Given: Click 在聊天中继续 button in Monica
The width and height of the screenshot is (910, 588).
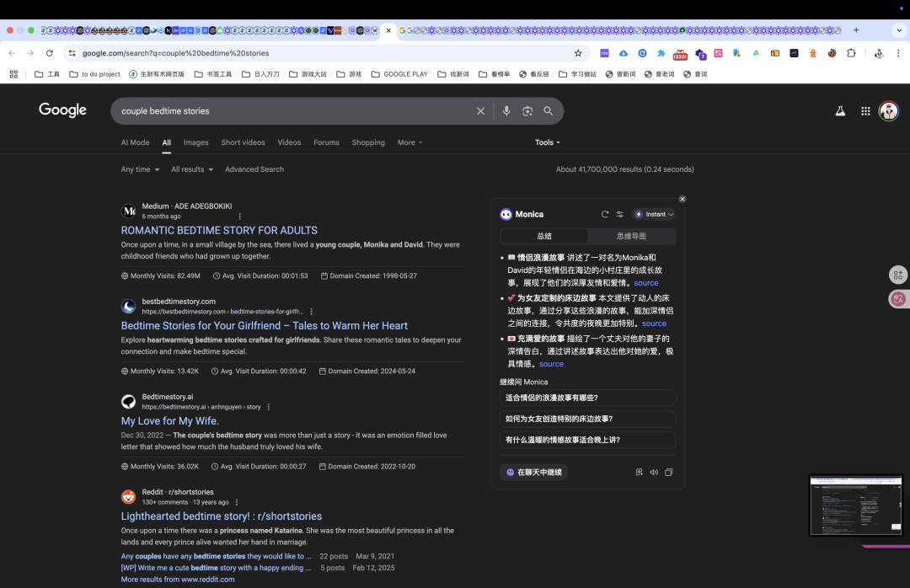Looking at the screenshot, I should (x=534, y=472).
